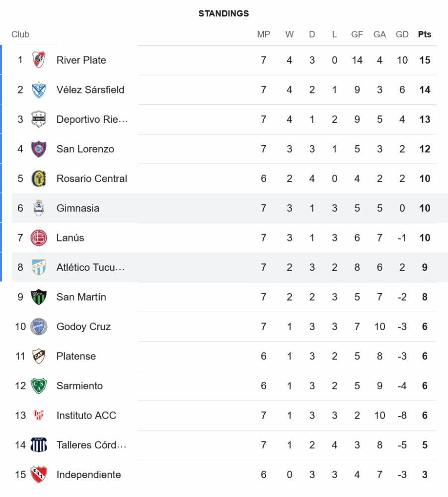
Task: Click the Rosario Central club crest
Action: (x=39, y=178)
